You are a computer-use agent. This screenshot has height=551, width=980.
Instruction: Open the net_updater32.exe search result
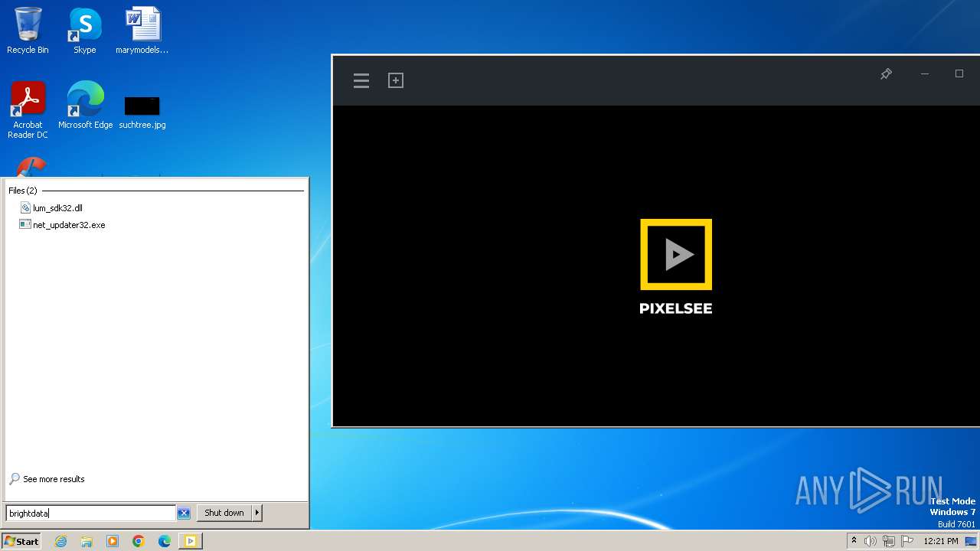(x=69, y=225)
